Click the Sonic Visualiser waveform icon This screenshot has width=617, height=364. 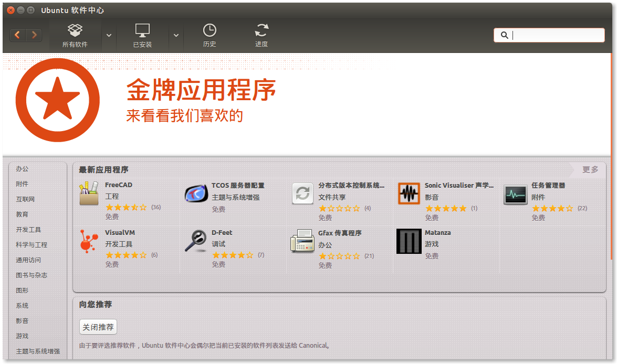point(409,194)
